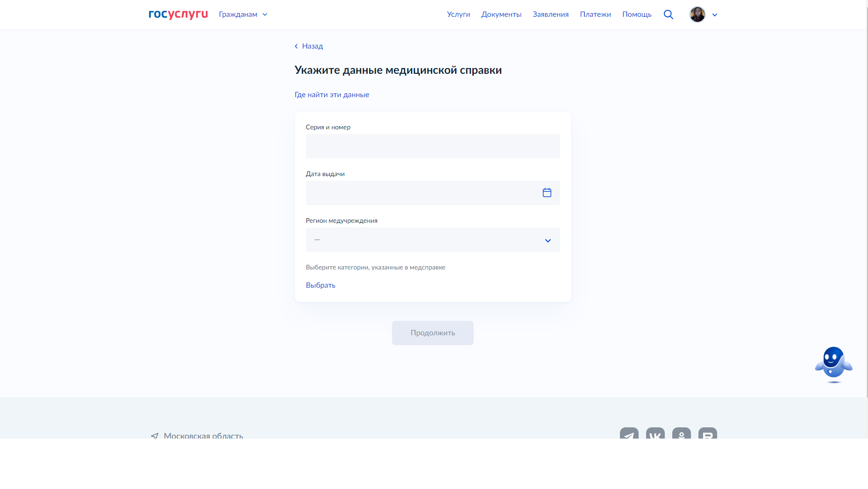This screenshot has height=489, width=868.
Task: Navigate to Платежи section
Action: (595, 14)
